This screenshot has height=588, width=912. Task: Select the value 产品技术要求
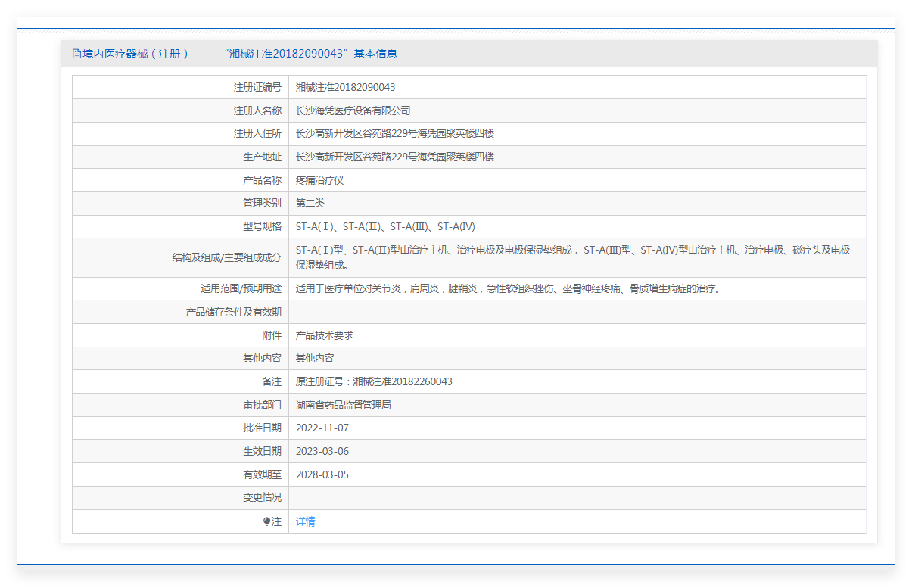[325, 335]
